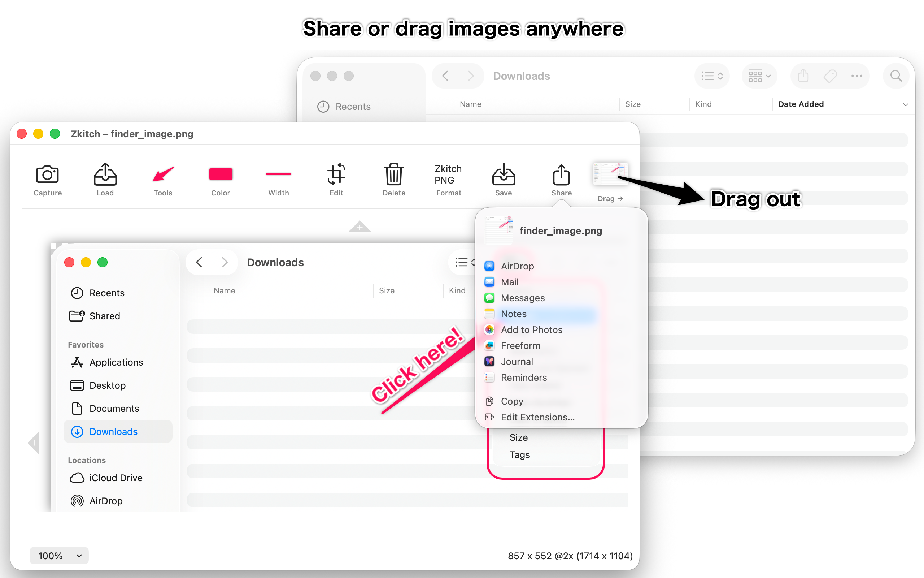
Task: Open the Color swatch picker
Action: pyautogui.click(x=221, y=174)
